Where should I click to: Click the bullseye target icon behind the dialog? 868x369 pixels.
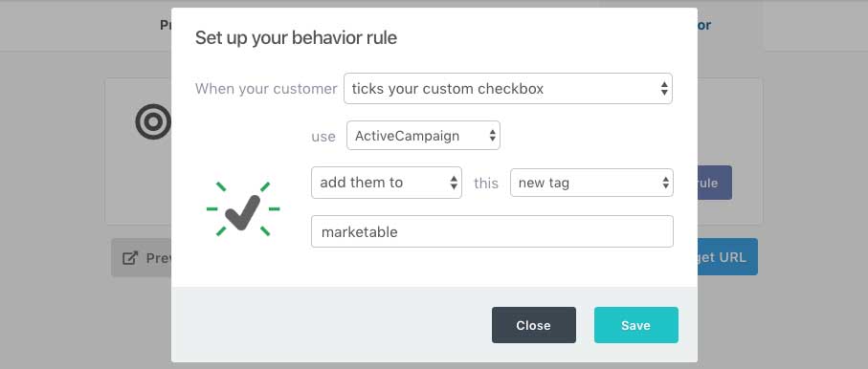tap(153, 121)
